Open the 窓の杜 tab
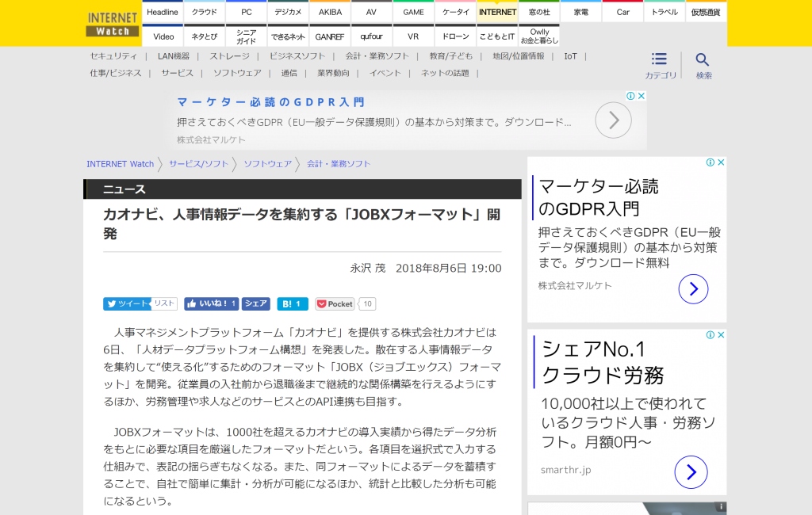The height and width of the screenshot is (515, 812). click(539, 12)
